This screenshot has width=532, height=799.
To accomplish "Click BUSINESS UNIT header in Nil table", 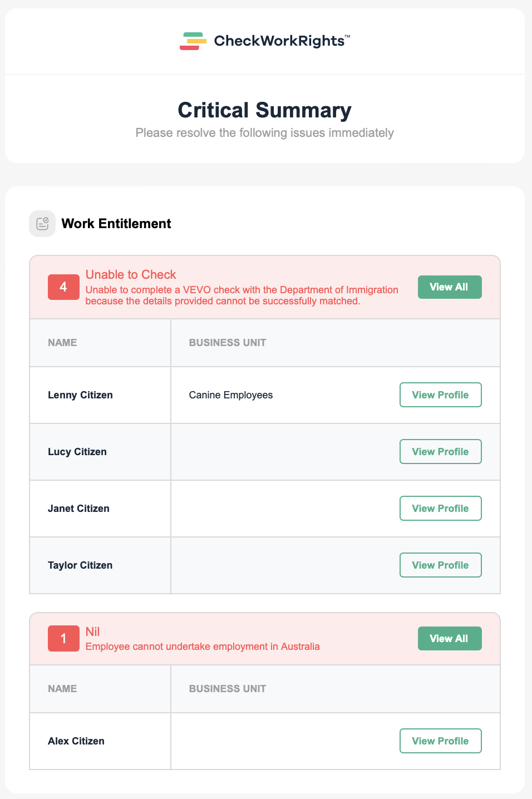I will [228, 689].
